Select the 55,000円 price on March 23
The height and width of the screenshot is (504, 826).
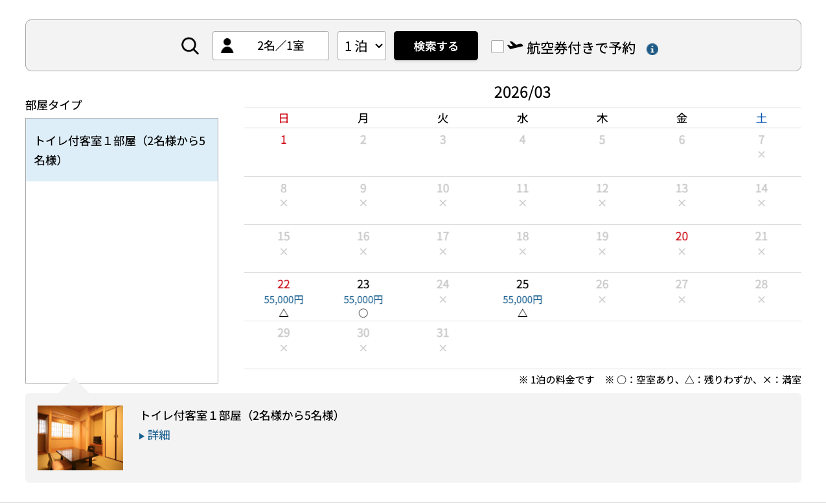coord(363,299)
